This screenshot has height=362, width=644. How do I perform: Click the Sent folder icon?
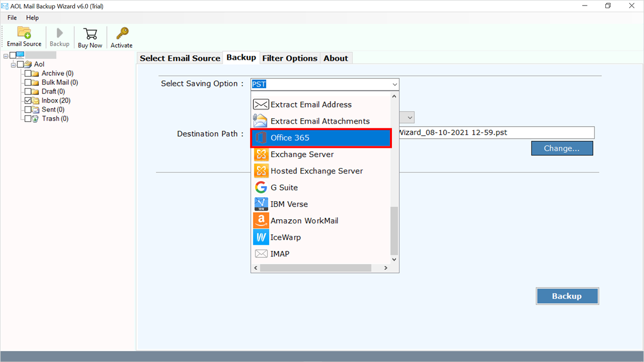(x=35, y=110)
